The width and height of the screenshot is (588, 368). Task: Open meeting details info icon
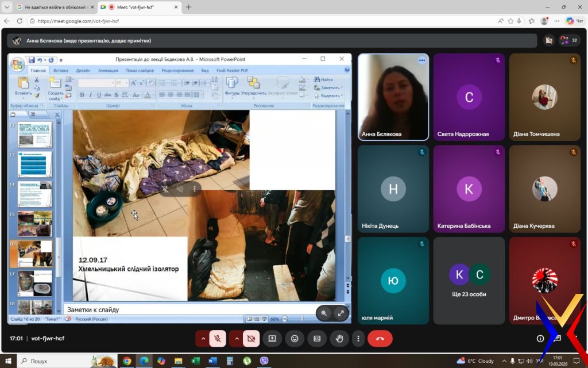540,339
